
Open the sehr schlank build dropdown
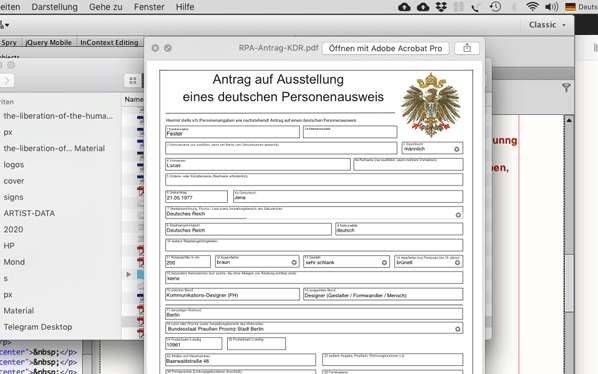click(384, 262)
